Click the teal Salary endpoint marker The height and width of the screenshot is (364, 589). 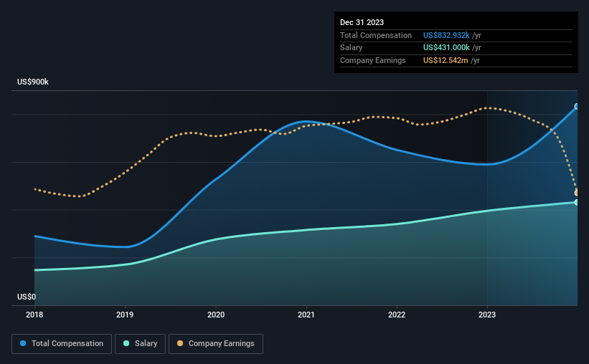[x=577, y=202]
